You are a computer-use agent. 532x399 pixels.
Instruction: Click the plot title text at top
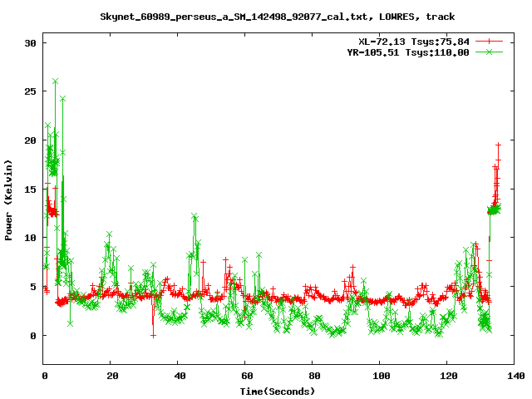[x=277, y=17]
